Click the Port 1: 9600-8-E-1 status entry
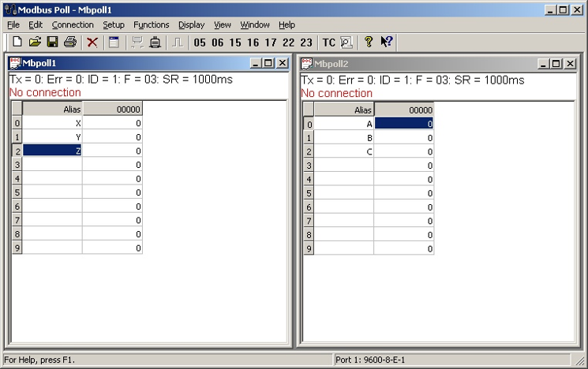Image resolution: width=588 pixels, height=369 pixels. point(370,360)
